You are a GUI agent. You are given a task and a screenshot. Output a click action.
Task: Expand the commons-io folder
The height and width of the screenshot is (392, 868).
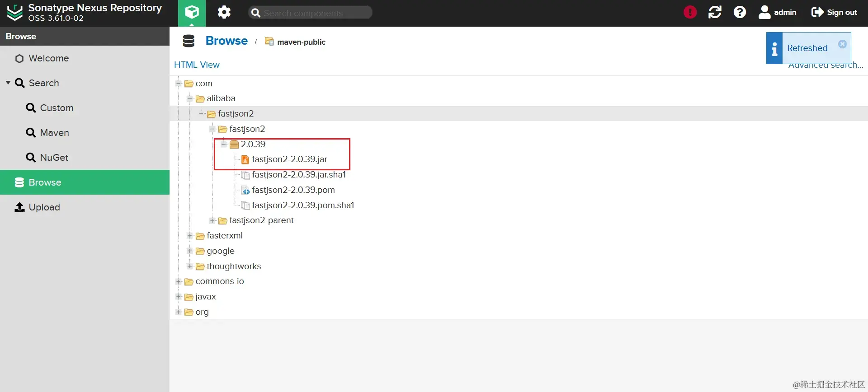coord(179,281)
